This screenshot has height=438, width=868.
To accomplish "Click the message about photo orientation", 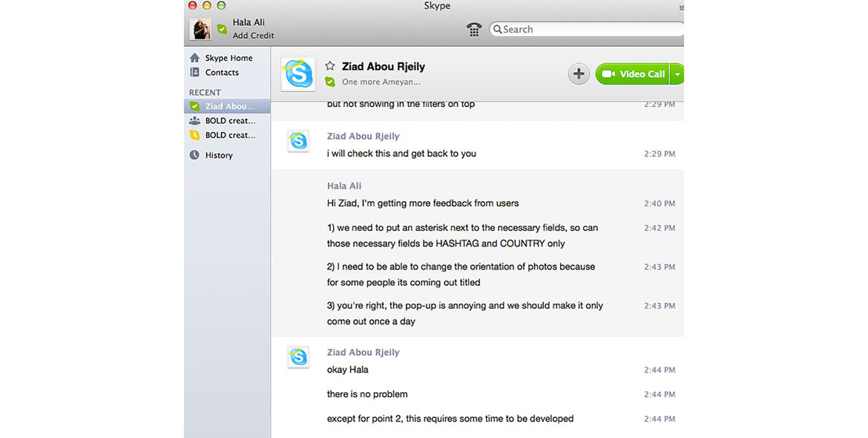I will [x=461, y=274].
